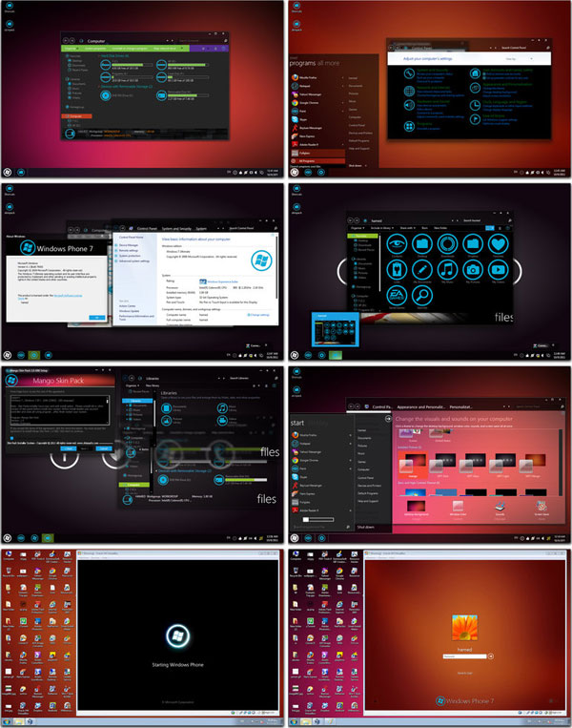Image resolution: width=572 pixels, height=728 pixels.
Task: Click Desktop Background thumbnail in Personalization window
Action: [416, 506]
